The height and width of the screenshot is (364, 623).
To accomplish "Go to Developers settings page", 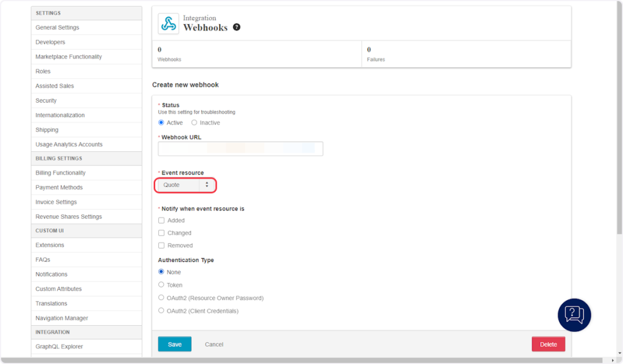I will click(x=50, y=42).
